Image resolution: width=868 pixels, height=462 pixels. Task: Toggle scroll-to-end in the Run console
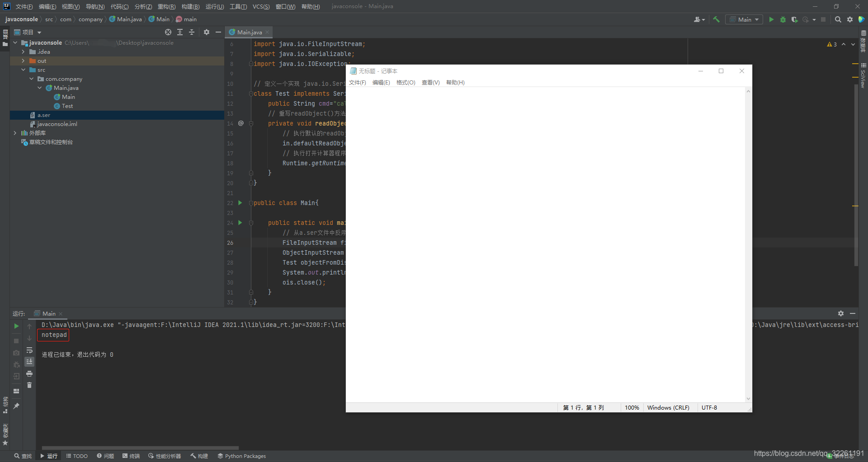[29, 362]
